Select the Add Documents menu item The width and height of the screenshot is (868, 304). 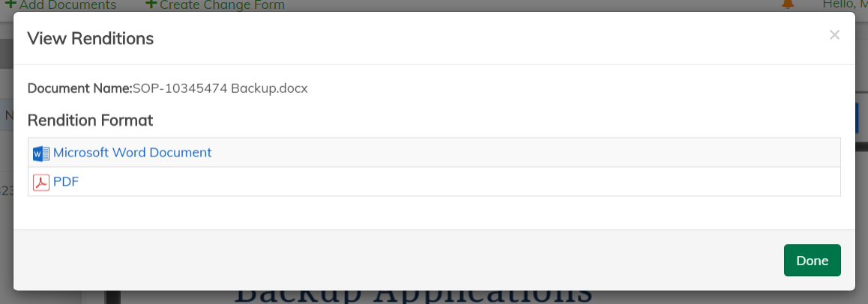point(67,5)
